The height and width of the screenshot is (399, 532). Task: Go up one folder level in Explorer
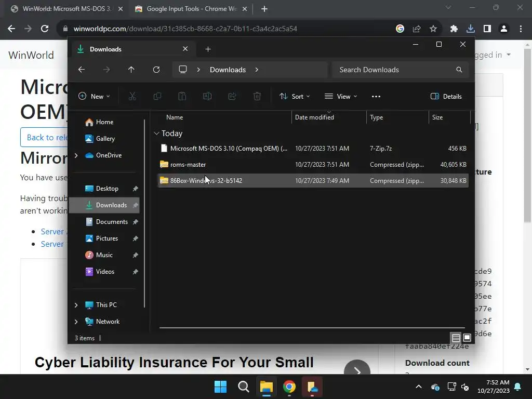click(131, 70)
